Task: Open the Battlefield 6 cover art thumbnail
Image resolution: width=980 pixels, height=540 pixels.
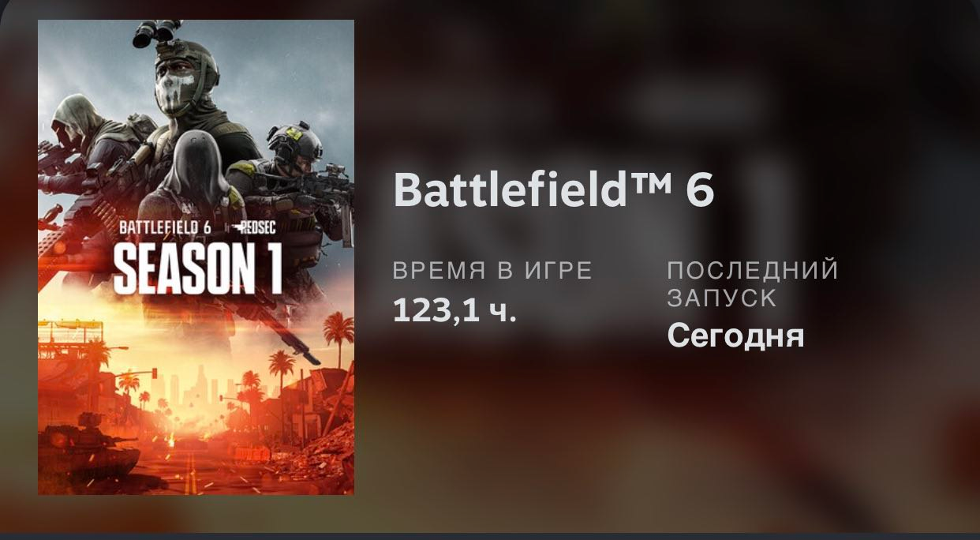Action: [196, 257]
